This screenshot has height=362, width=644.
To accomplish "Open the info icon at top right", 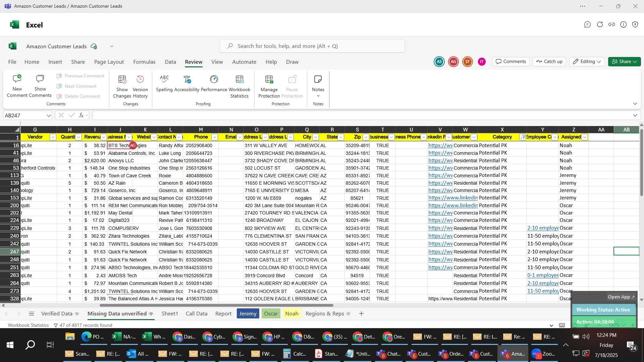I will [x=624, y=24].
